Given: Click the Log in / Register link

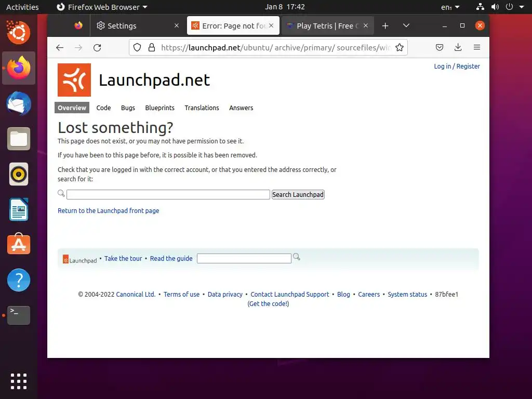Looking at the screenshot, I should point(457,66).
